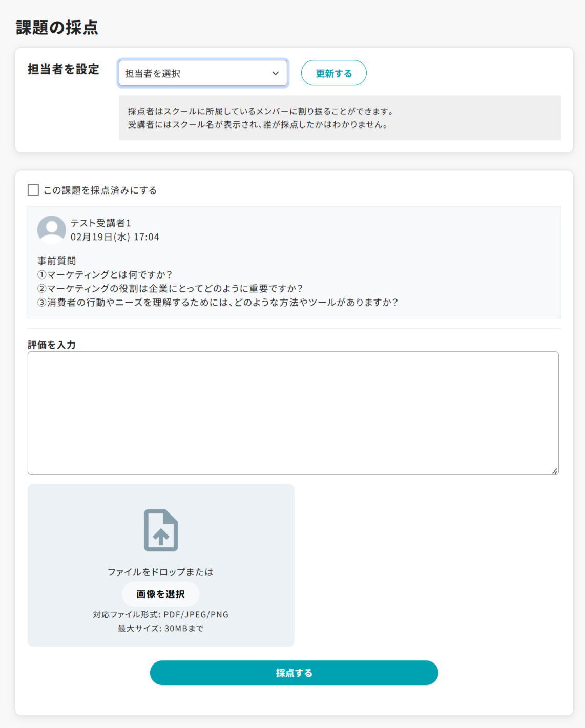The image size is (585, 728).
Task: Click the 対応ファイル形式: PDF/JPEG/PNG text
Action: (x=160, y=614)
